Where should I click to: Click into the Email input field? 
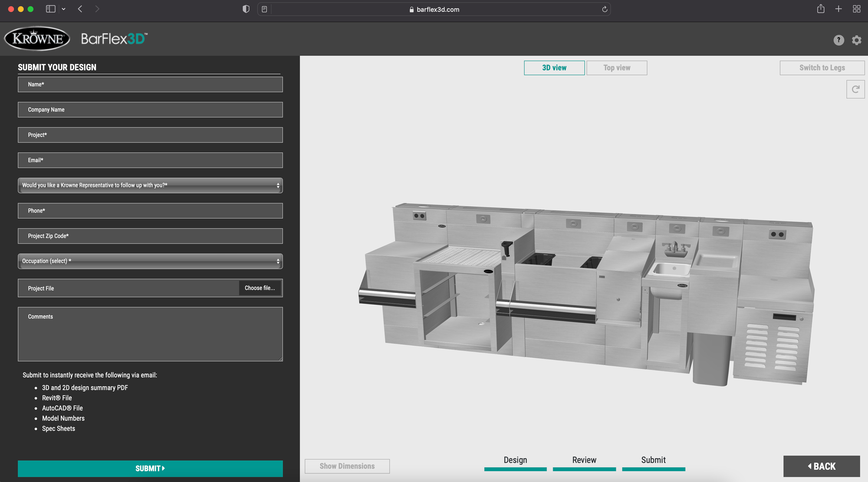pos(150,160)
